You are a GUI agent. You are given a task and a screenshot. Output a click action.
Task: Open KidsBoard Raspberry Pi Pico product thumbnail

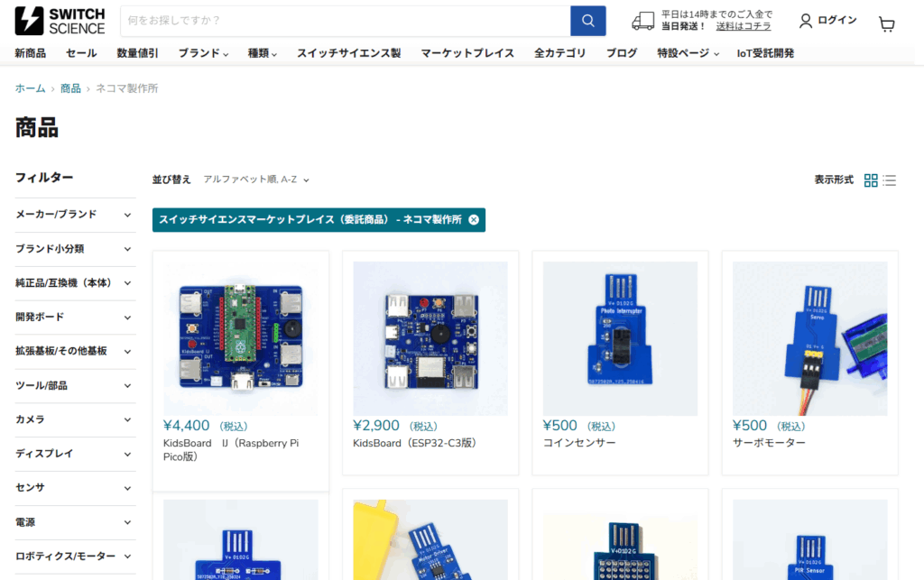(241, 338)
